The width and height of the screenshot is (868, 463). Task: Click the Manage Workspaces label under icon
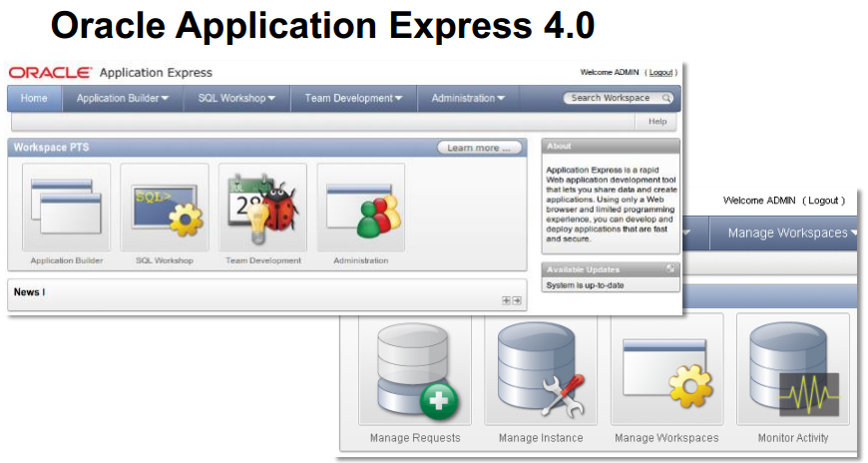point(666,438)
